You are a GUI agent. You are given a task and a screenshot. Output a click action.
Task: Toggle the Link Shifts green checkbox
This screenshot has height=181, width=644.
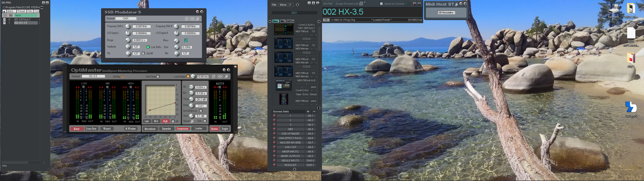148,47
